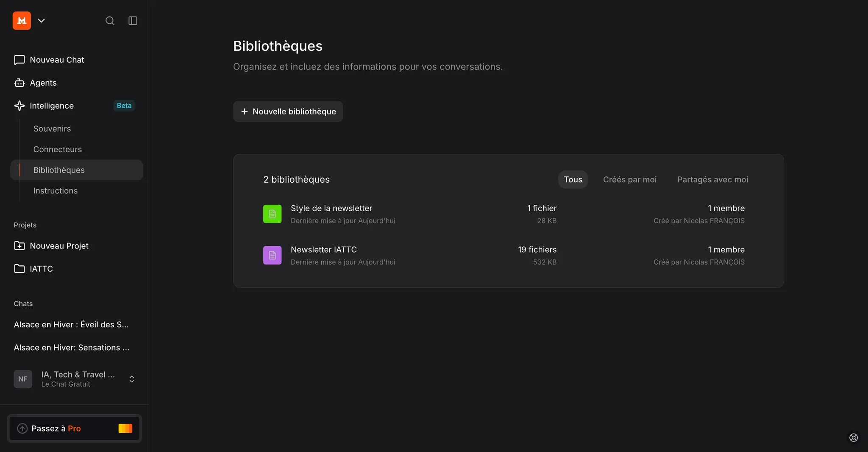Open the Instructions page

click(x=56, y=191)
